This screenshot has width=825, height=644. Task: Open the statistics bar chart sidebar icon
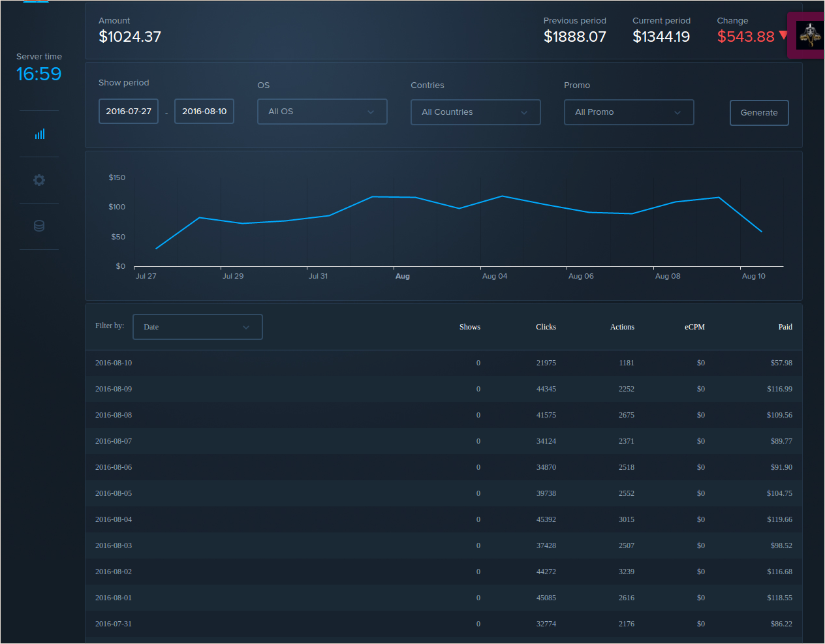pos(40,134)
